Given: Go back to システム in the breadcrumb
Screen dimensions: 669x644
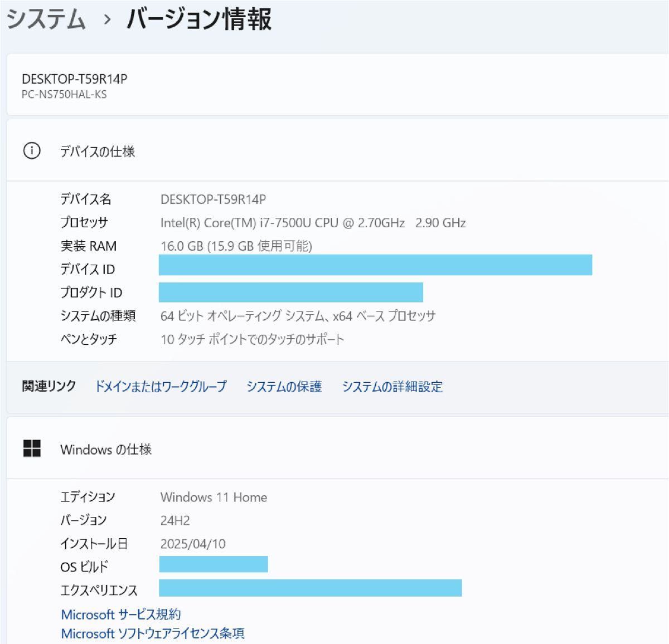Looking at the screenshot, I should click(x=46, y=19).
